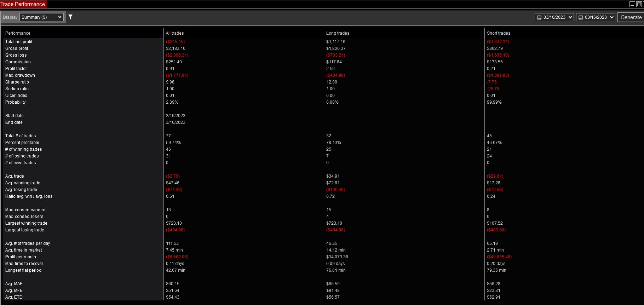
Task: Select the Avg. losing trade row label
Action: [x=21, y=190]
